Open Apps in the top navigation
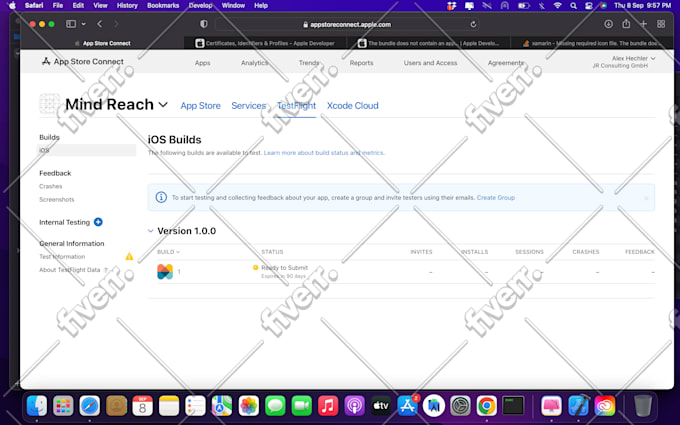Screen dimensions: 680x425 [x=203, y=63]
